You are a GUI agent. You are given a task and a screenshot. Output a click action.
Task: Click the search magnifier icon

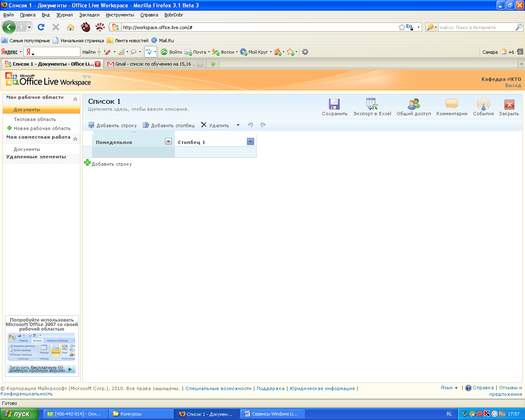[x=519, y=27]
